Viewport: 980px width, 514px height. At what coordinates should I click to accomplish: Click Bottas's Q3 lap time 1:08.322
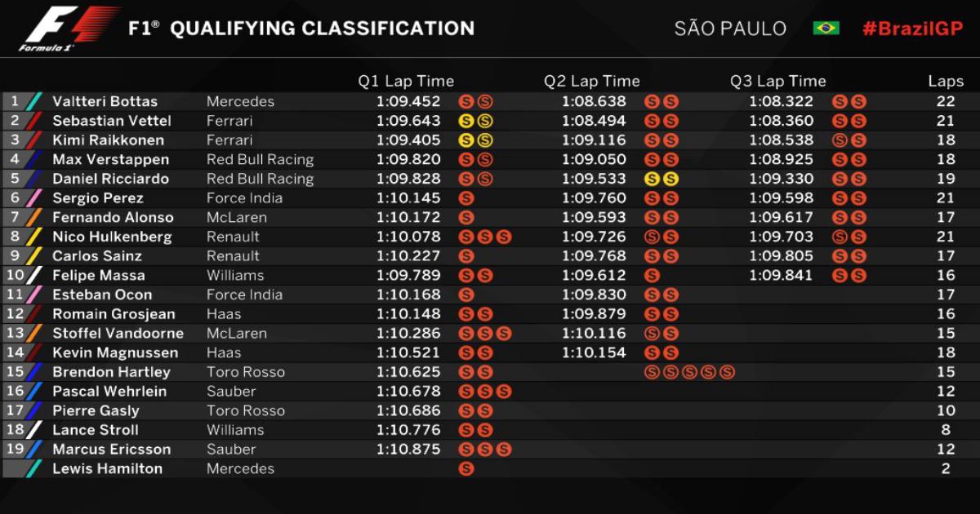[x=782, y=102]
